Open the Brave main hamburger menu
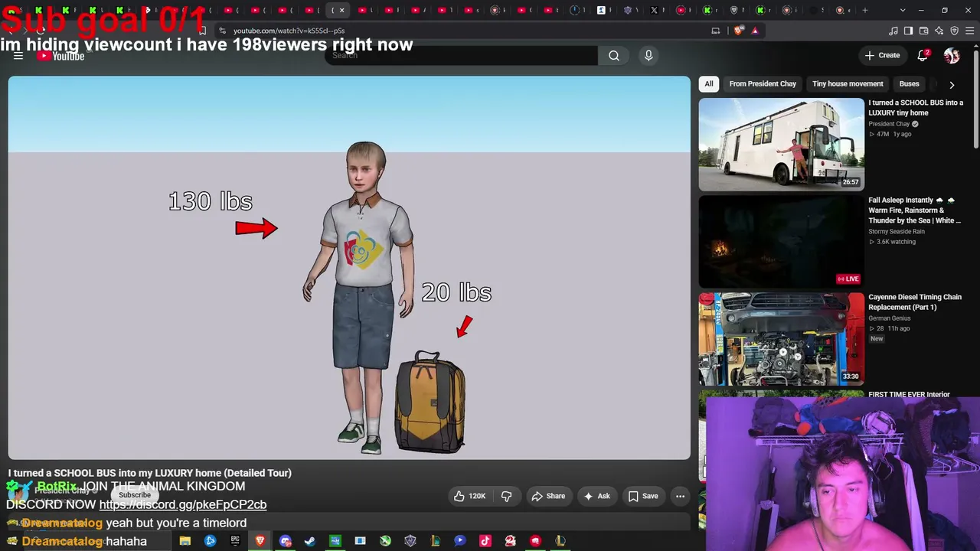The width and height of the screenshot is (980, 551). pyautogui.click(x=969, y=31)
